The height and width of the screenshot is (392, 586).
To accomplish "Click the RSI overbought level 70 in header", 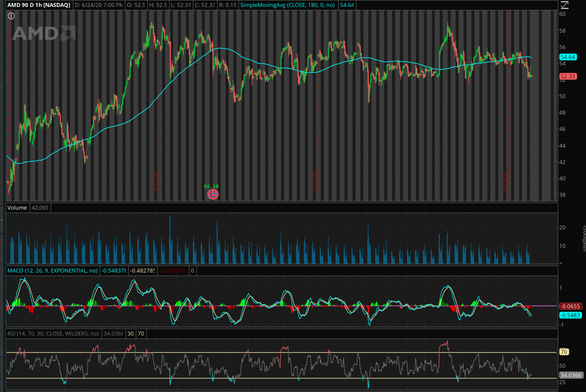I will (141, 334).
